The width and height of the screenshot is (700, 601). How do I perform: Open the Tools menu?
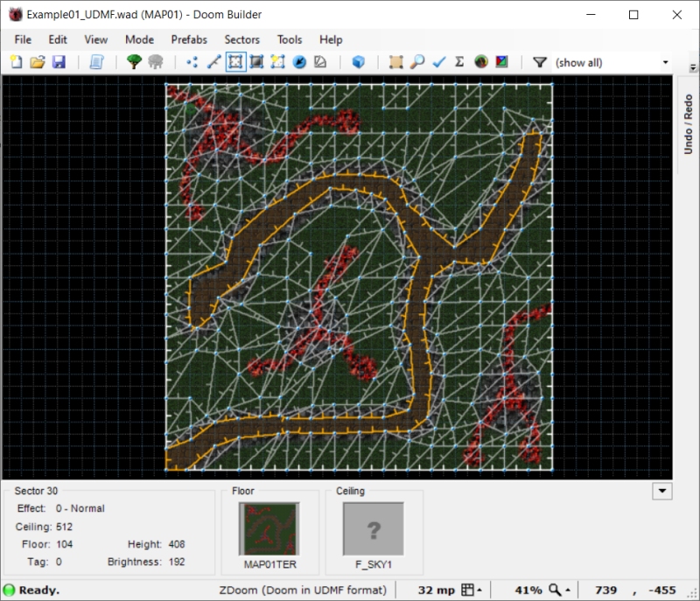(290, 39)
